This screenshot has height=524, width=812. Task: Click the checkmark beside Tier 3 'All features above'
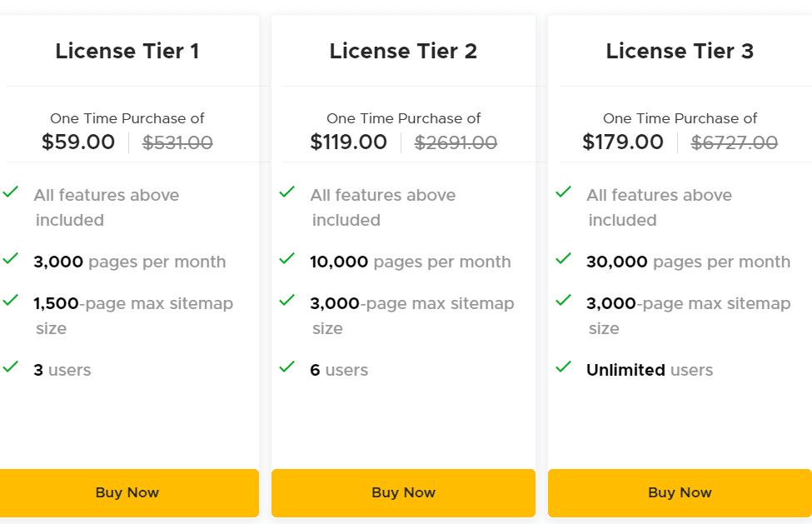click(x=564, y=192)
